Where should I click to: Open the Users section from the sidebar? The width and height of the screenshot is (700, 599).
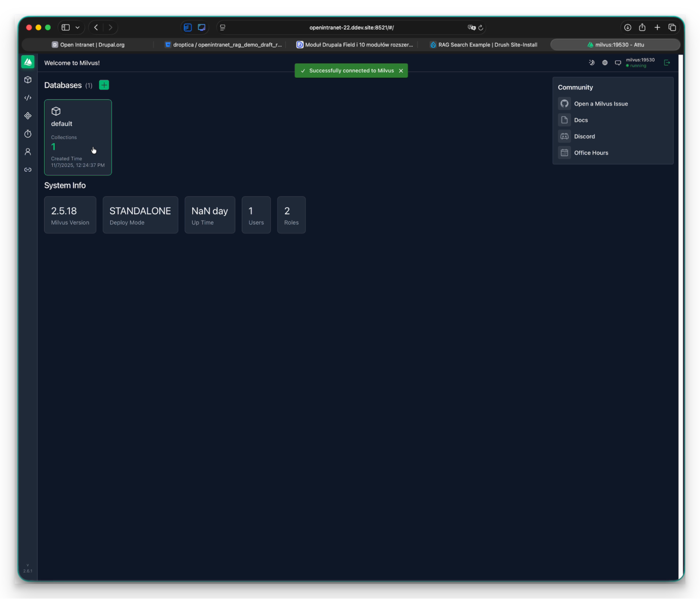click(x=28, y=151)
